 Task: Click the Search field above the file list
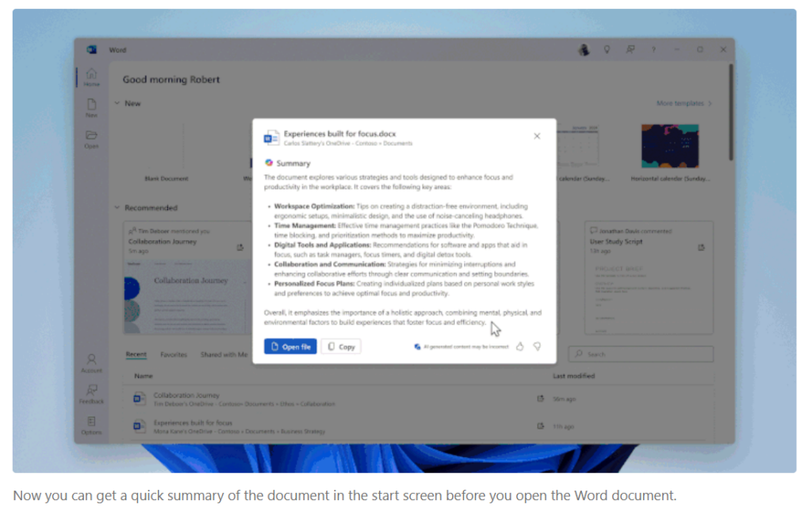click(x=641, y=354)
